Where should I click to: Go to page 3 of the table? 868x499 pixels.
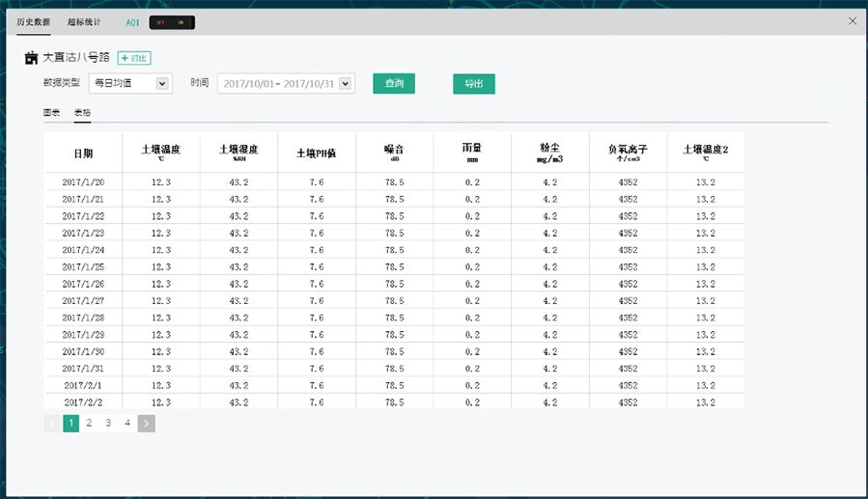pos(108,423)
